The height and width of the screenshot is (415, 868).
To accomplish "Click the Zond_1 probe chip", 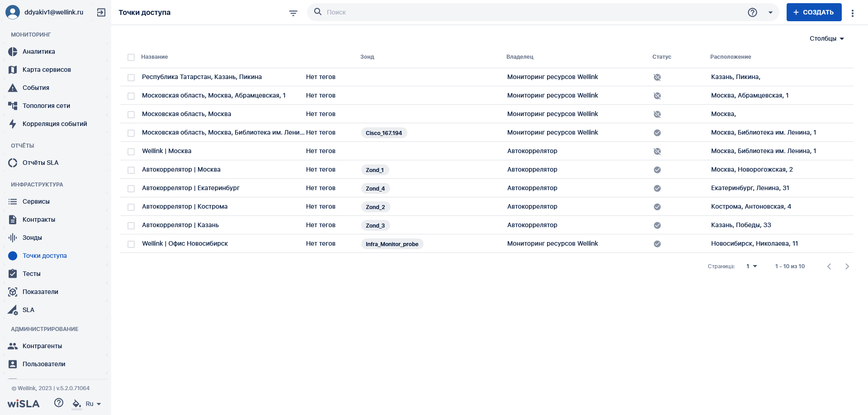I will (375, 170).
